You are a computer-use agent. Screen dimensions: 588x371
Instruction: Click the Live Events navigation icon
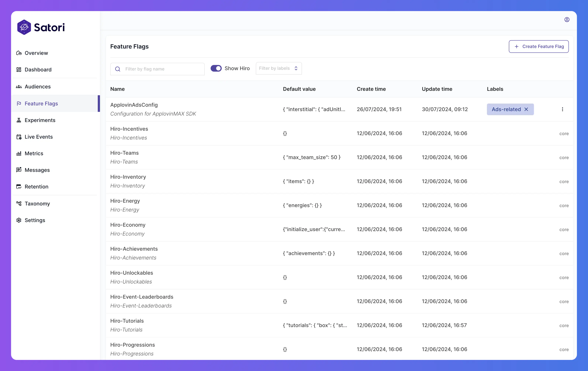coord(19,136)
